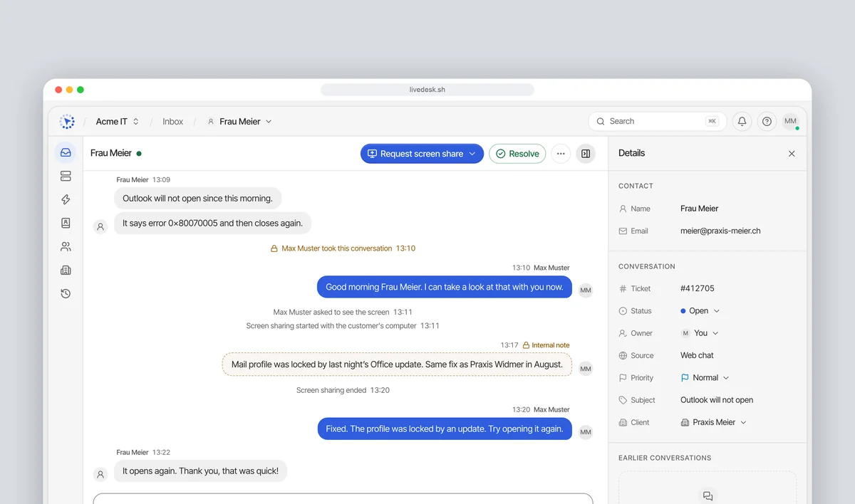Open the notifications bell
This screenshot has height=504, width=855.
(x=742, y=122)
